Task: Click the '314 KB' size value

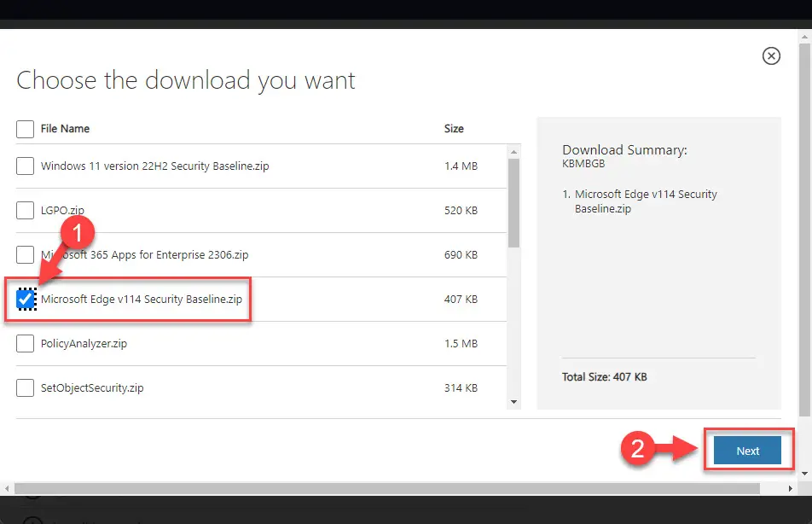Action: [x=461, y=387]
